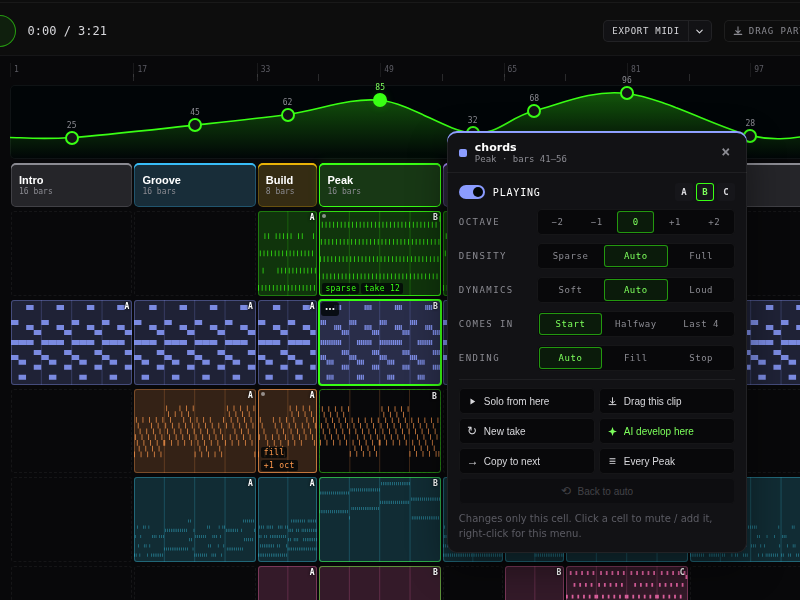Select variation C in chords popup
The height and width of the screenshot is (600, 800).
[726, 192]
